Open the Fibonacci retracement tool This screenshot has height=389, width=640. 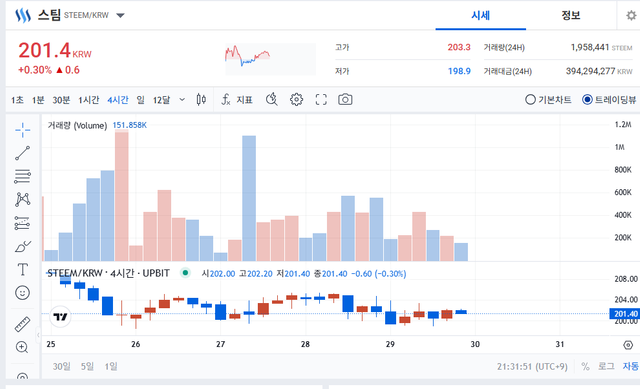tap(22, 176)
